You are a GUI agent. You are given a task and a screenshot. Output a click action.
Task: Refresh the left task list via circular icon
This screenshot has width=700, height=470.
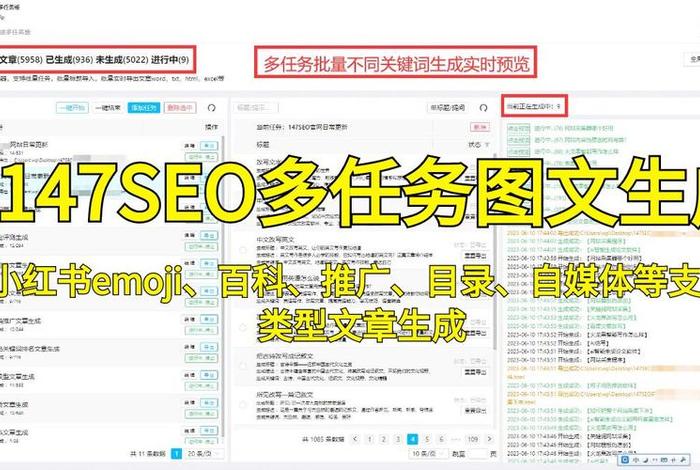pos(212,108)
